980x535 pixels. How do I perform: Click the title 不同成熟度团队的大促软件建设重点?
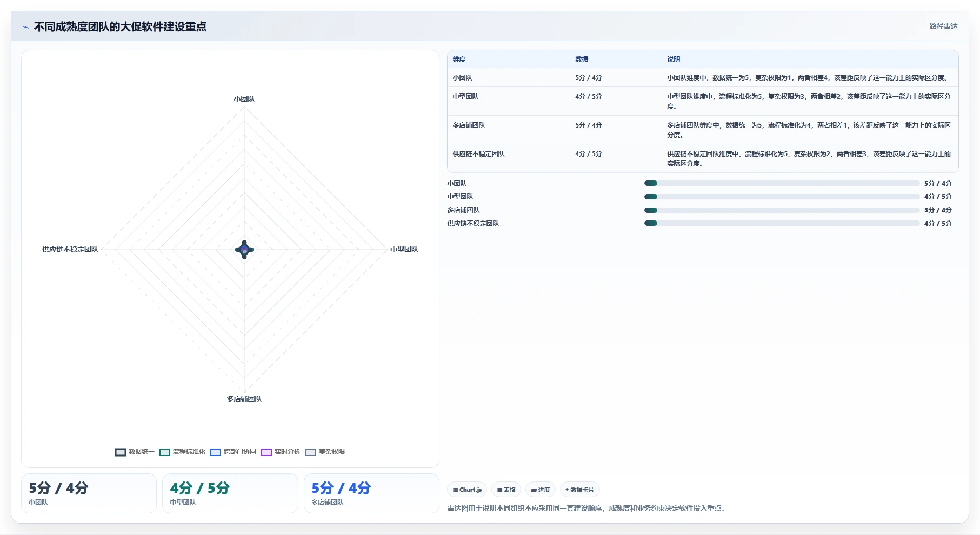120,27
